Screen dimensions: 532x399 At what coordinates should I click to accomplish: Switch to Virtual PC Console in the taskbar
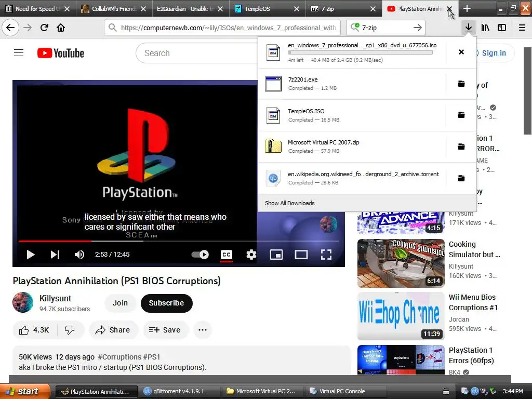click(347, 391)
